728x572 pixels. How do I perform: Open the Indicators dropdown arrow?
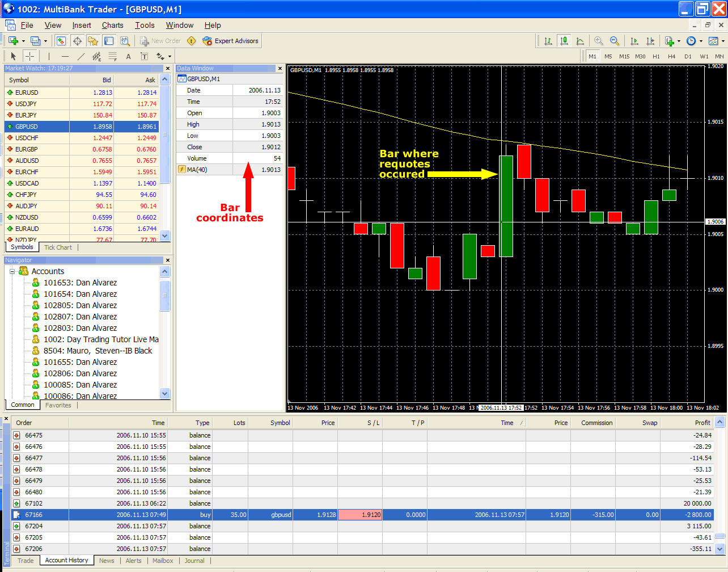pos(679,41)
